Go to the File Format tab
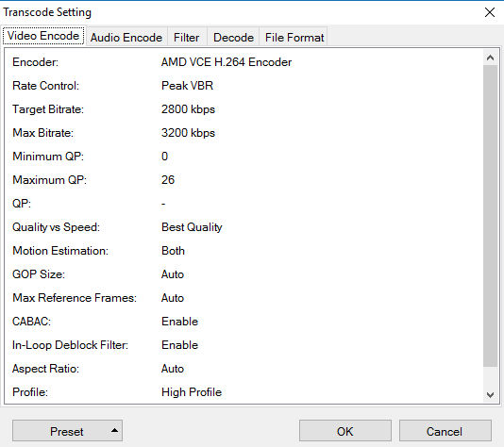504x447 pixels. coord(294,38)
